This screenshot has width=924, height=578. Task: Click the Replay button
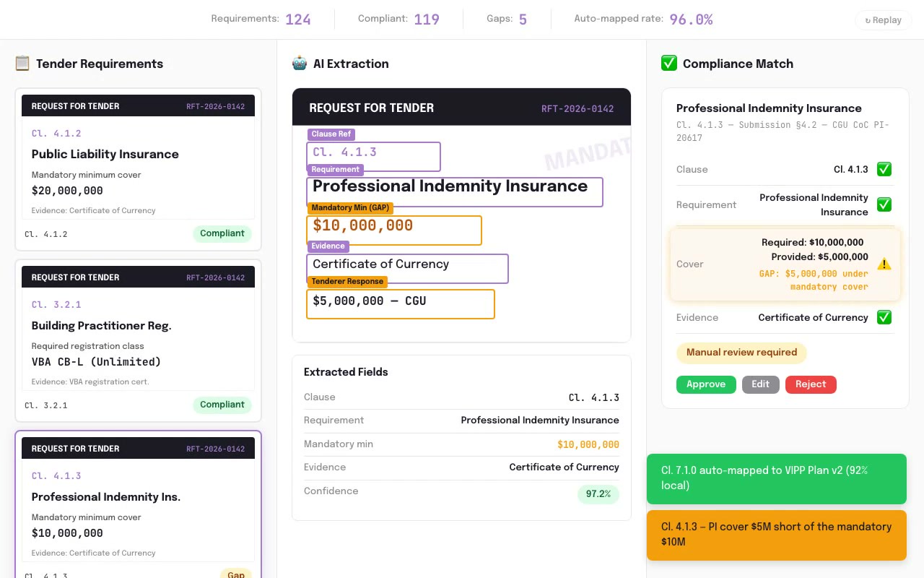click(884, 20)
